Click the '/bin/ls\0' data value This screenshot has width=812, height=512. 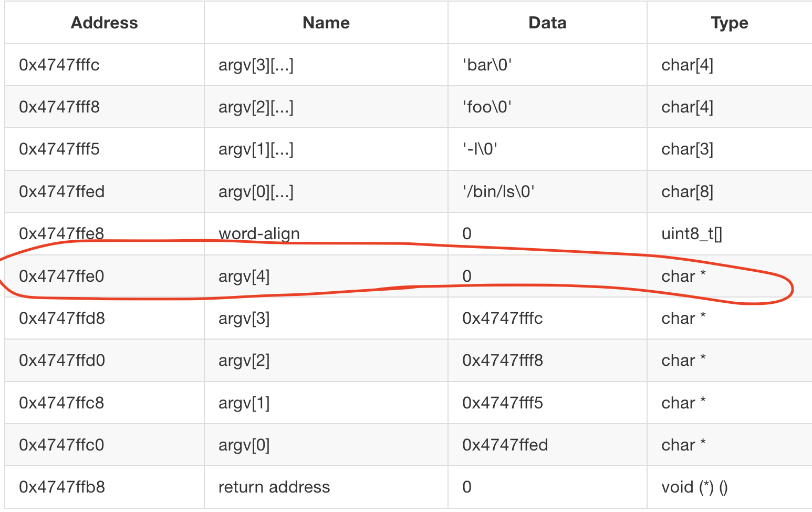click(x=498, y=191)
